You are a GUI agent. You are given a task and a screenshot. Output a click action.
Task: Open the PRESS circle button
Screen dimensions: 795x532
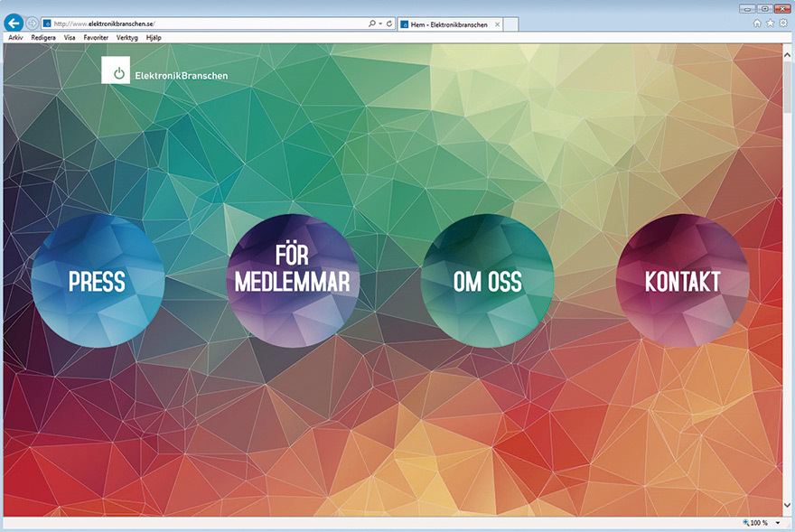click(98, 281)
